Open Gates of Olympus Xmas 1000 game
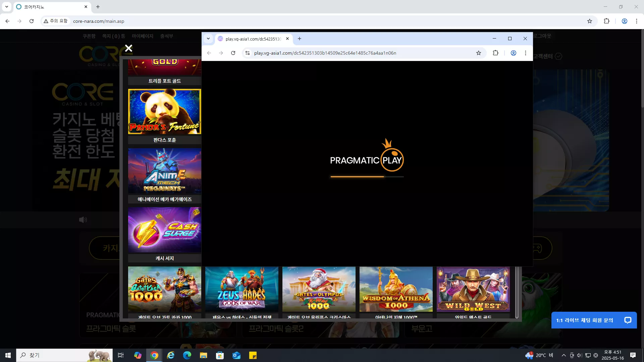 click(319, 289)
